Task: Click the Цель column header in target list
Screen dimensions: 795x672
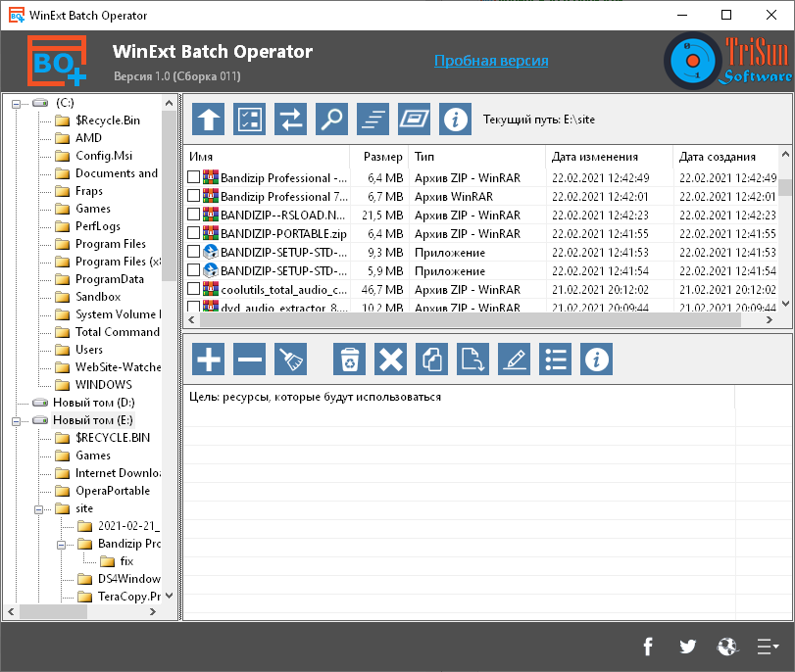Action: click(459, 397)
